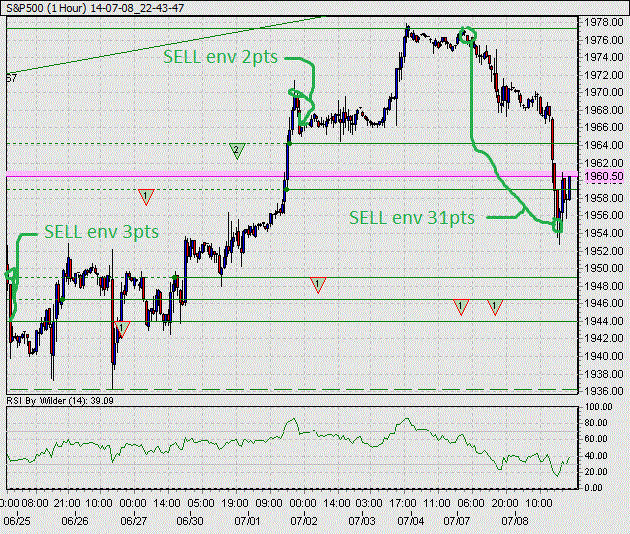Click the 11:00 time axis label
The image size is (630, 534).
(437, 503)
